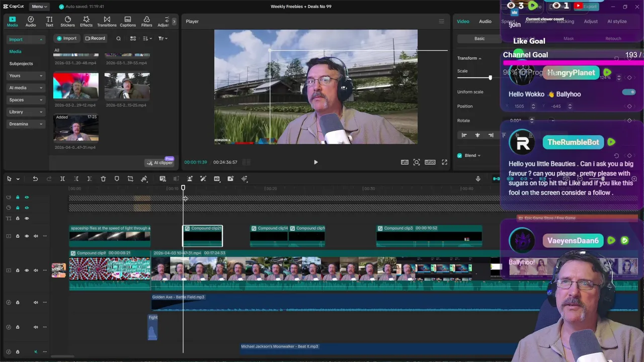This screenshot has width=644, height=362.
Task: Delete the selected clip using trash icon
Action: [103, 178]
